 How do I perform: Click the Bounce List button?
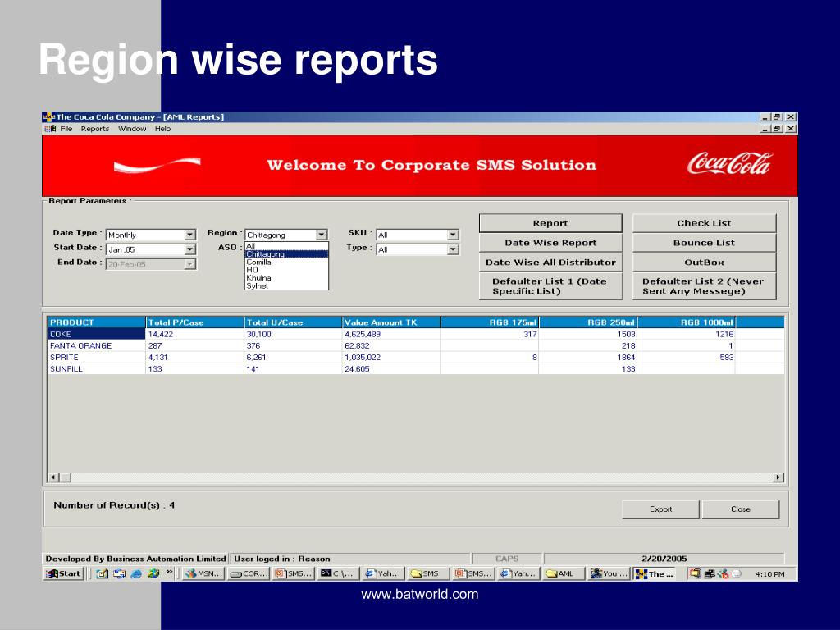pos(704,243)
